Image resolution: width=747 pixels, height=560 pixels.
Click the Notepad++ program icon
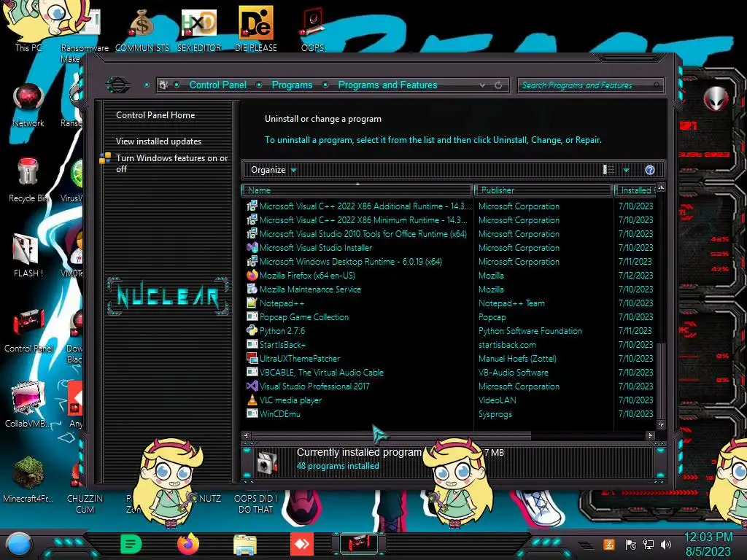(x=252, y=303)
